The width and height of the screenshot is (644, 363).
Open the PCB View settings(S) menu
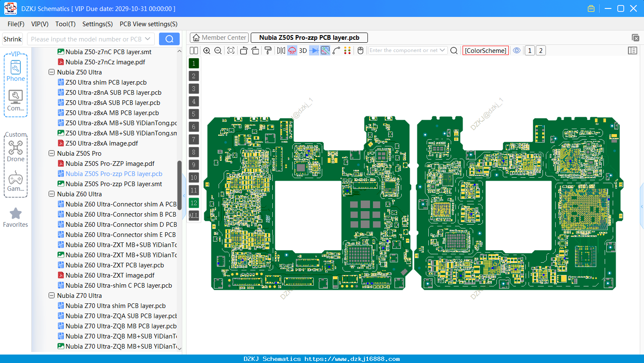[x=148, y=24]
